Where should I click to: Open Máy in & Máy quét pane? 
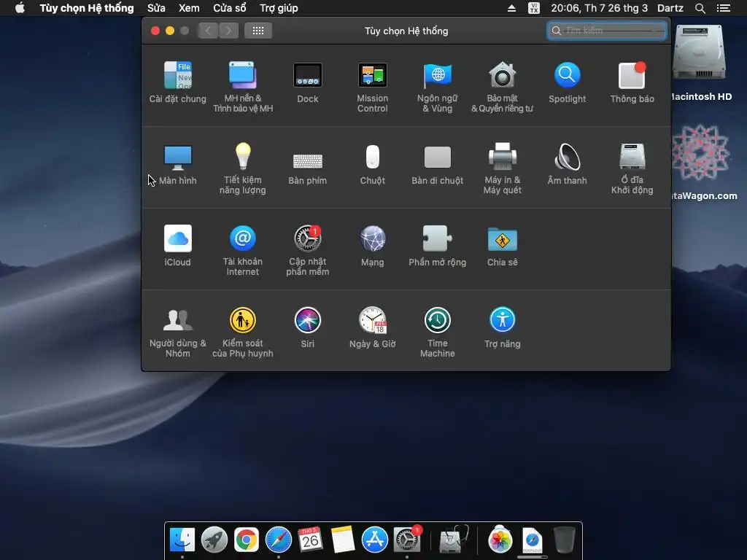pyautogui.click(x=502, y=168)
